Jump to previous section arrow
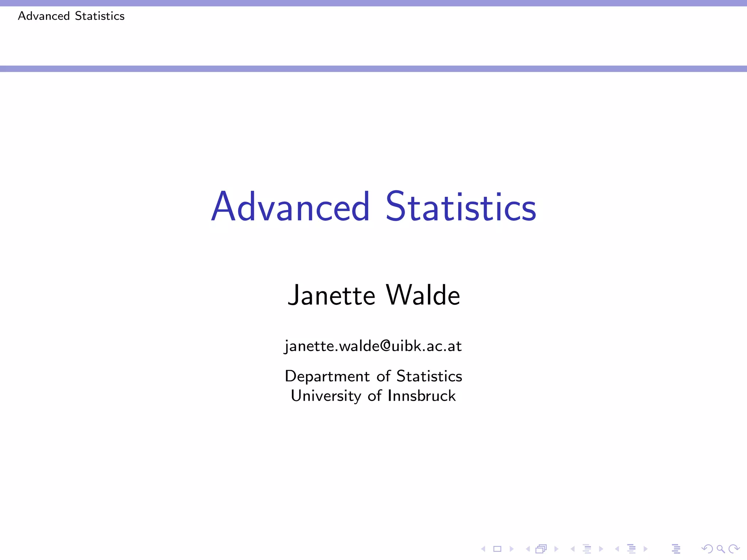Screen dimensions: 747x560 (x=617, y=549)
